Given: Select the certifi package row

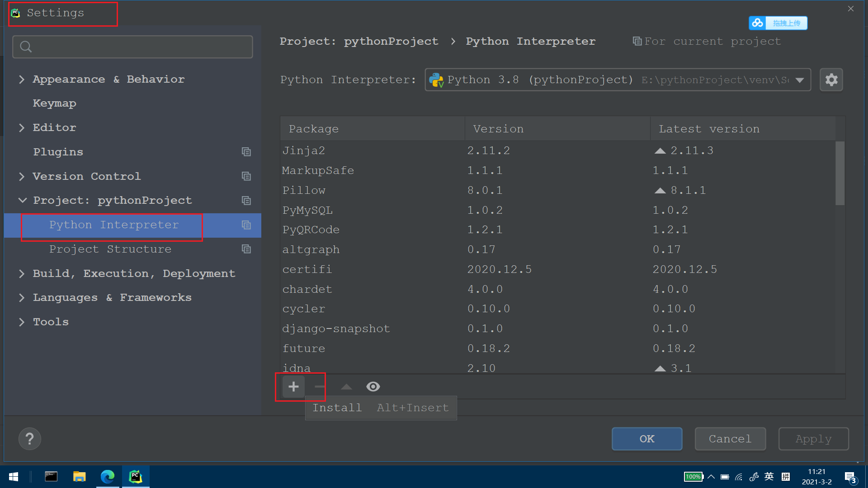Looking at the screenshot, I should click(x=558, y=270).
